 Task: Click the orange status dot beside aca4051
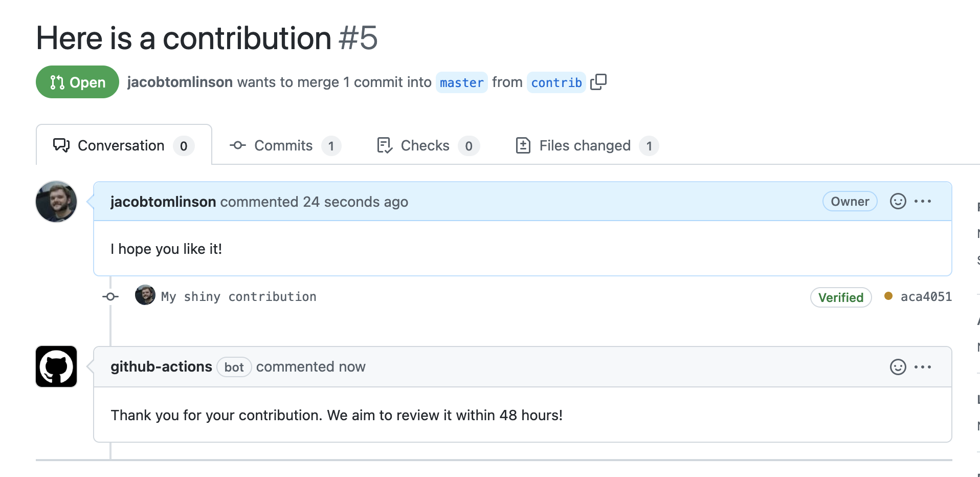(888, 296)
